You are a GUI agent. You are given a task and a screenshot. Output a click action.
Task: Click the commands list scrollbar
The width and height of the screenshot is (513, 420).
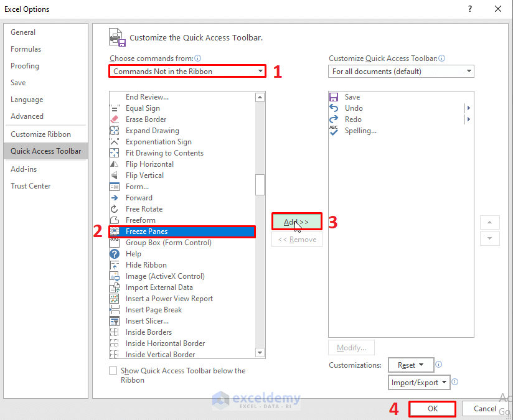click(260, 185)
